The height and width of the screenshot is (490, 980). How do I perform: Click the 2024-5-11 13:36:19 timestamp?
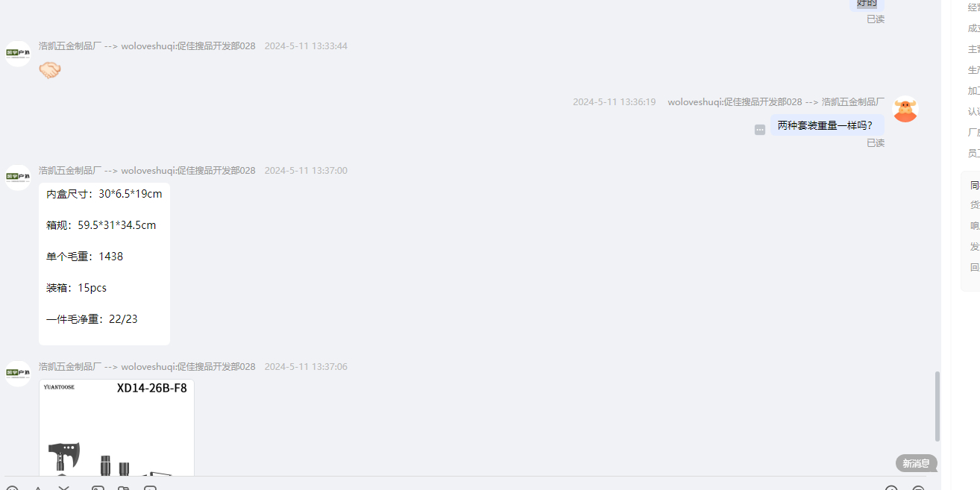615,102
